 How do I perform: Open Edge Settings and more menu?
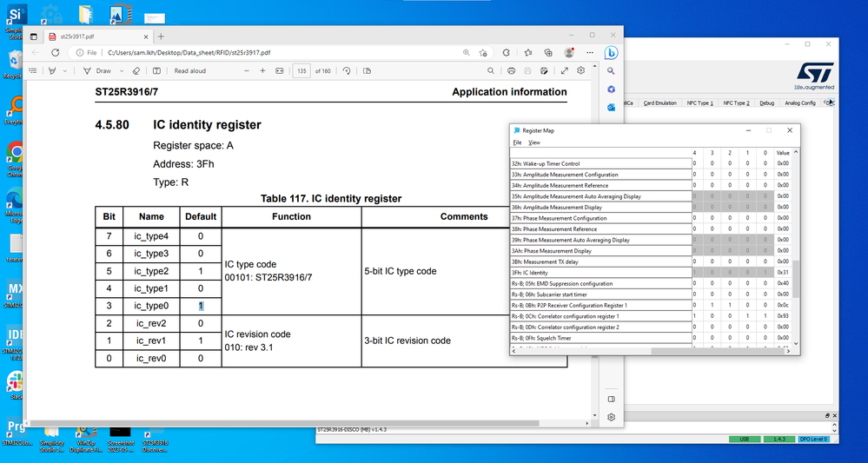pos(590,52)
